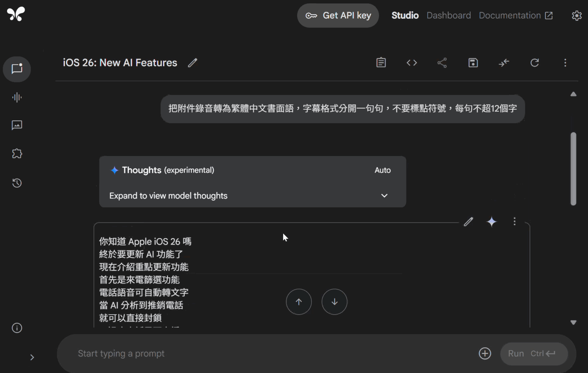Click the jump up arrow button

299,302
